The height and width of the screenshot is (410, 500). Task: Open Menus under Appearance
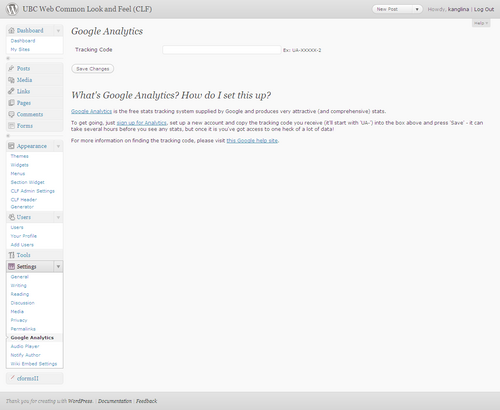coord(18,173)
